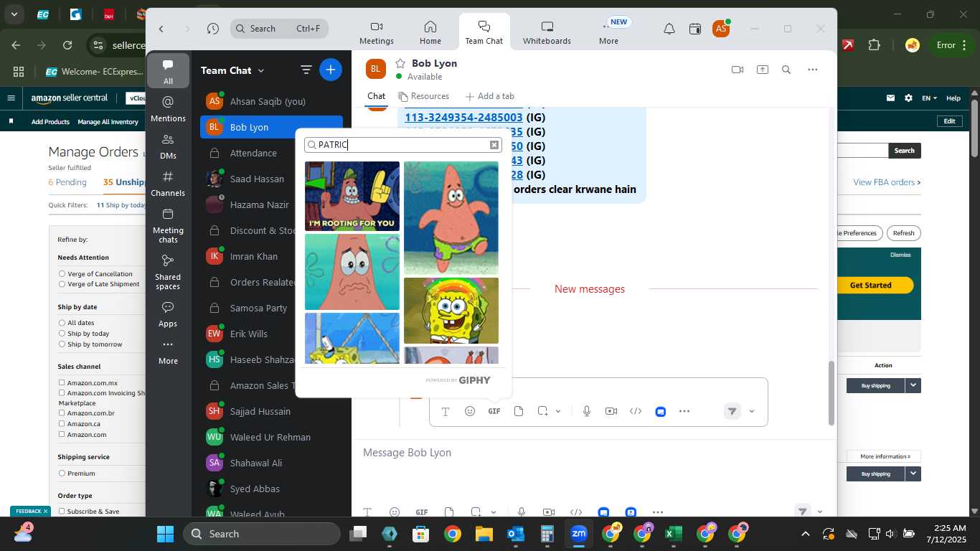Open View FBA orders link
Viewport: 980px width, 551px height.
[887, 182]
